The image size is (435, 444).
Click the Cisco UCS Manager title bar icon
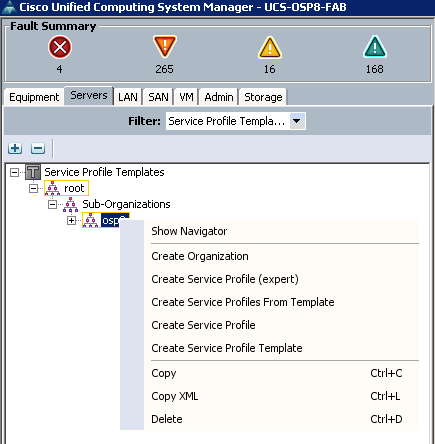pyautogui.click(x=9, y=7)
